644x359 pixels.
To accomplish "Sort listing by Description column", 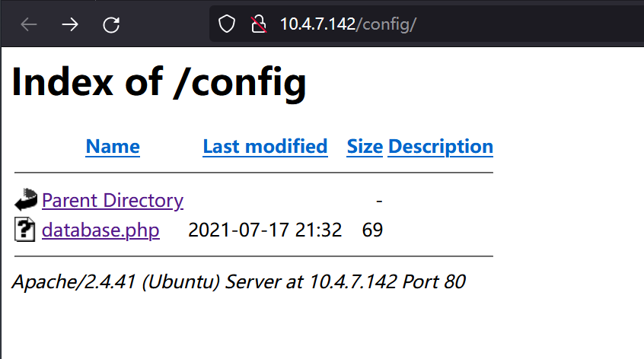I will tap(440, 147).
